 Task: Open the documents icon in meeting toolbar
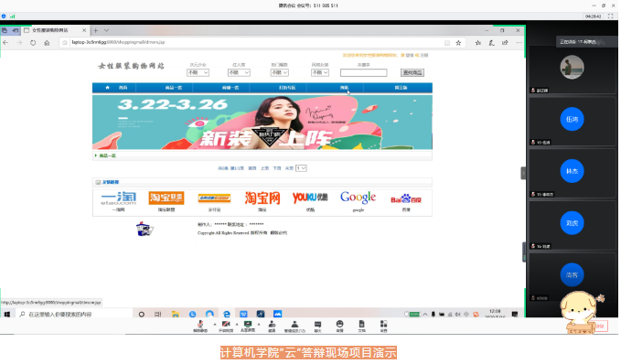coord(361,327)
